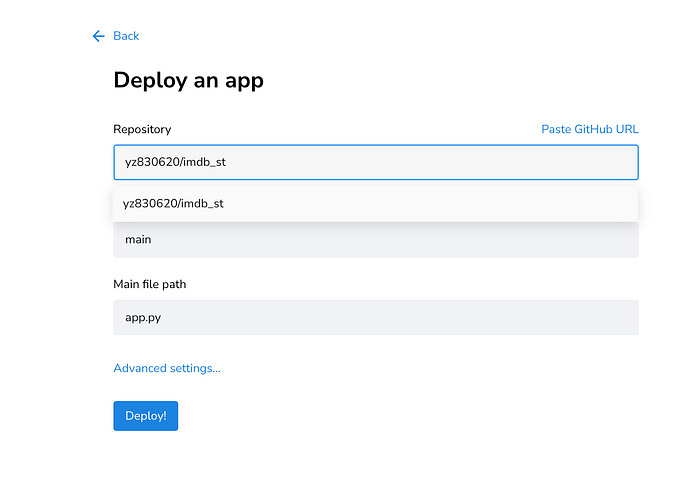700x495 pixels.
Task: Click the Main file path label
Action: coord(150,284)
